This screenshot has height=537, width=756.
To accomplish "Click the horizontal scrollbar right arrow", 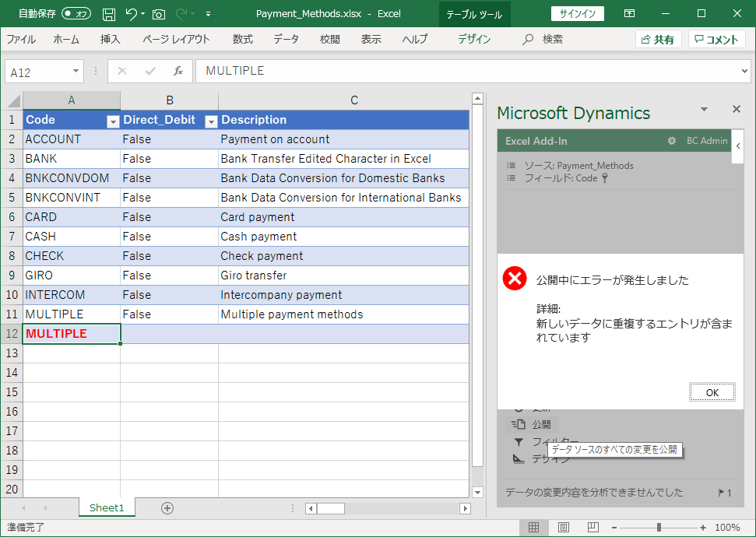I will click(466, 508).
